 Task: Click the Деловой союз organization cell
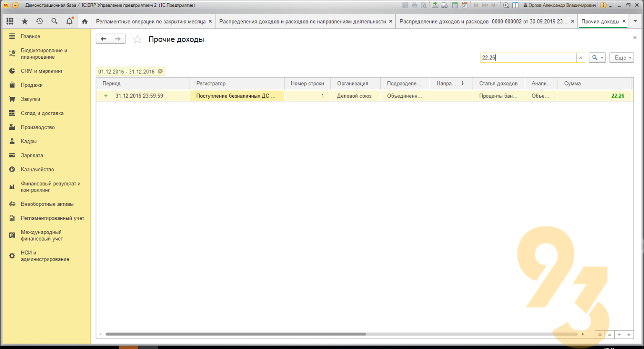pos(355,96)
